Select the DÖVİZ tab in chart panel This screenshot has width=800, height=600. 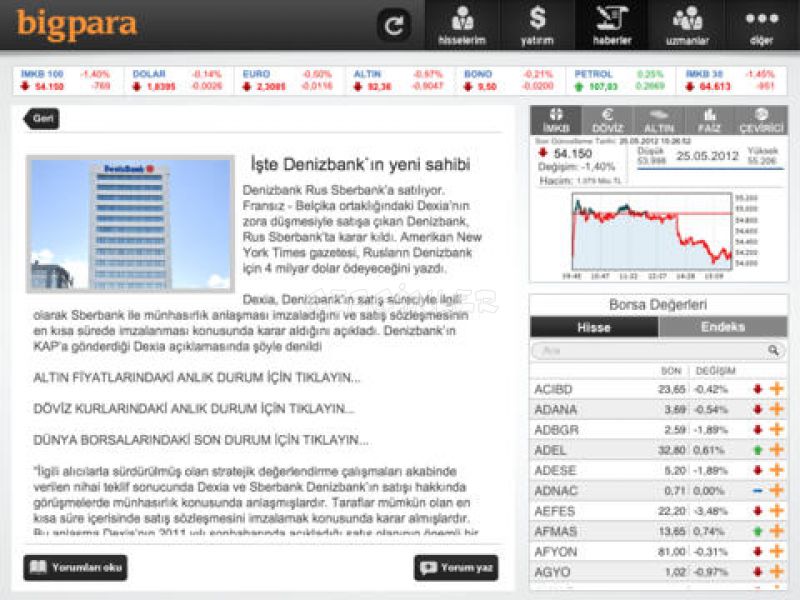click(607, 120)
